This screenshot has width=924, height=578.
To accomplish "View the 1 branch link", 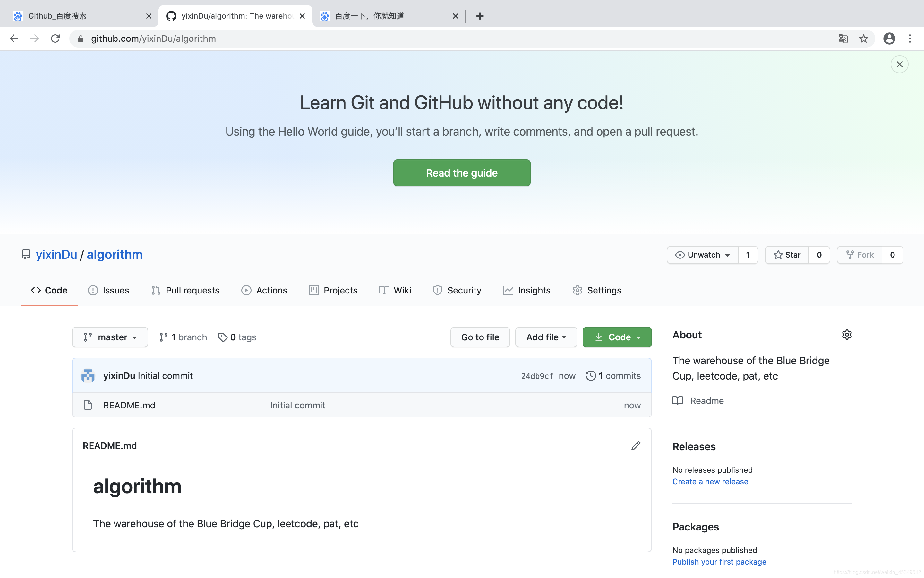I will pyautogui.click(x=183, y=337).
